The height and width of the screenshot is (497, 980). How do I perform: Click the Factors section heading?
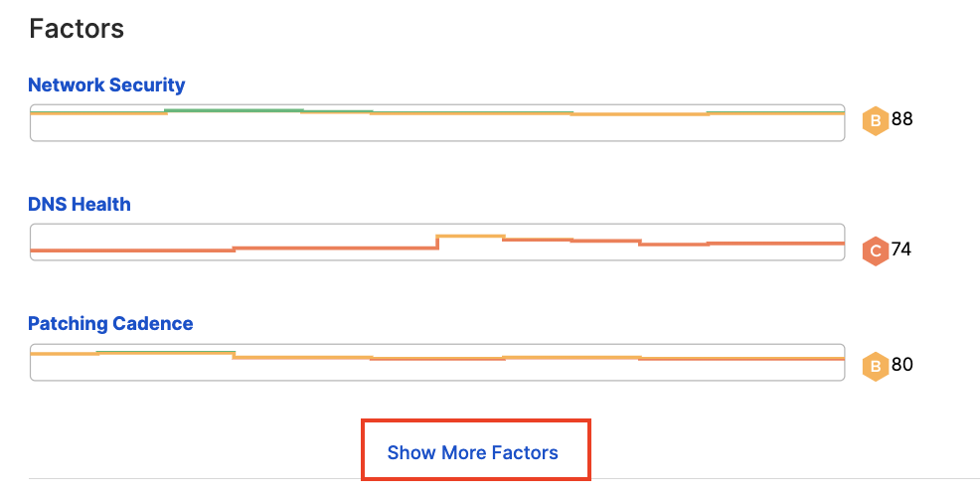[77, 29]
